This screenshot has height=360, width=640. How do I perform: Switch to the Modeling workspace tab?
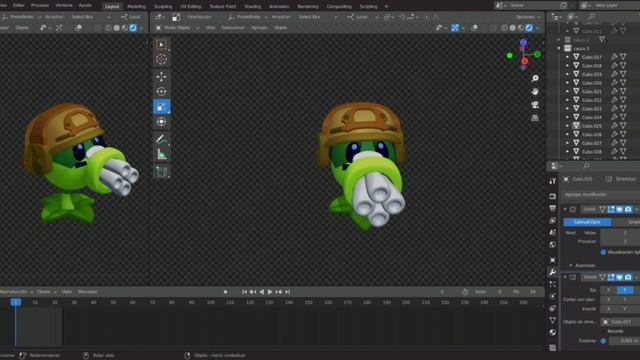[x=136, y=7]
